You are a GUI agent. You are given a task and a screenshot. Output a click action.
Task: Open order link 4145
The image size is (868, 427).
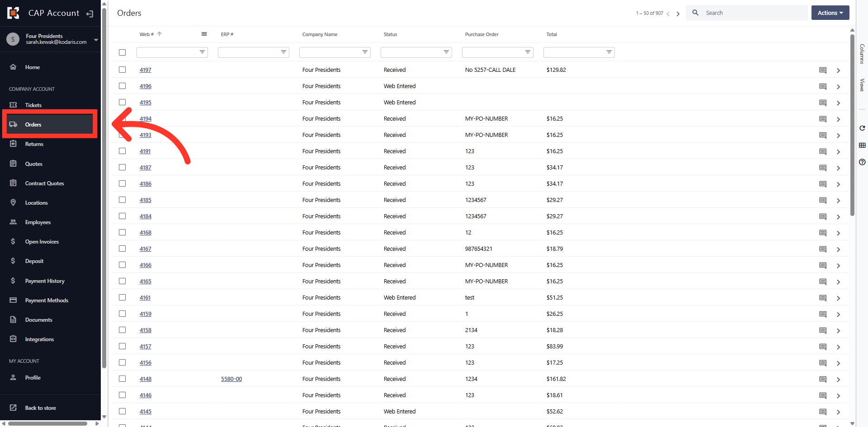click(x=146, y=411)
